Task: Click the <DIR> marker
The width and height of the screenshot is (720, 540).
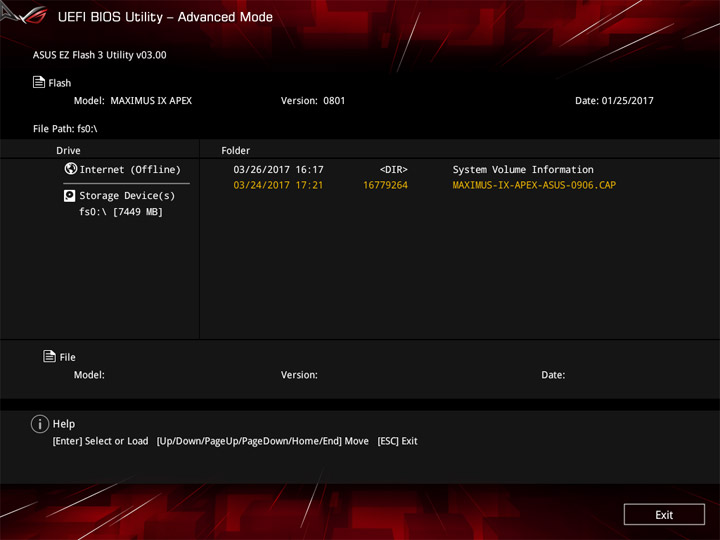Action: tap(394, 169)
